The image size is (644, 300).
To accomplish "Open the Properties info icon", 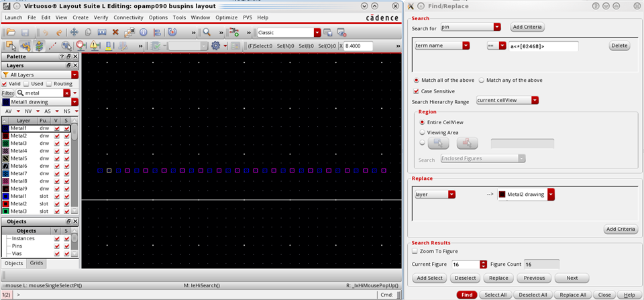I will pyautogui.click(x=144, y=32).
